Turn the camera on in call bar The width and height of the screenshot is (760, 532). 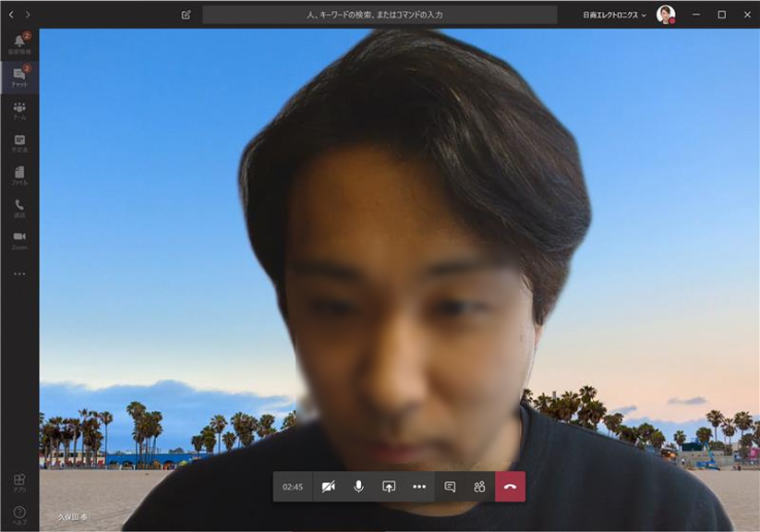pyautogui.click(x=328, y=487)
